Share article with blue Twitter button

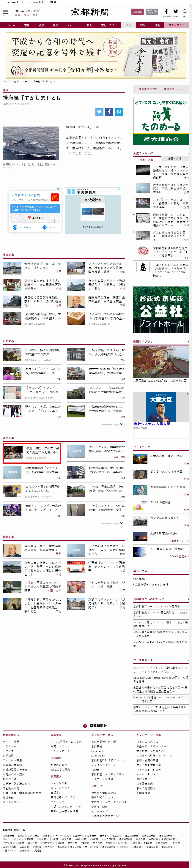pos(99,112)
